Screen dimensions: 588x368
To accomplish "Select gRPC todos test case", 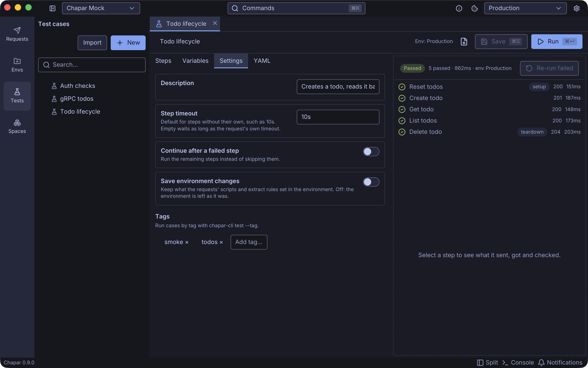I will click(x=92, y=99).
